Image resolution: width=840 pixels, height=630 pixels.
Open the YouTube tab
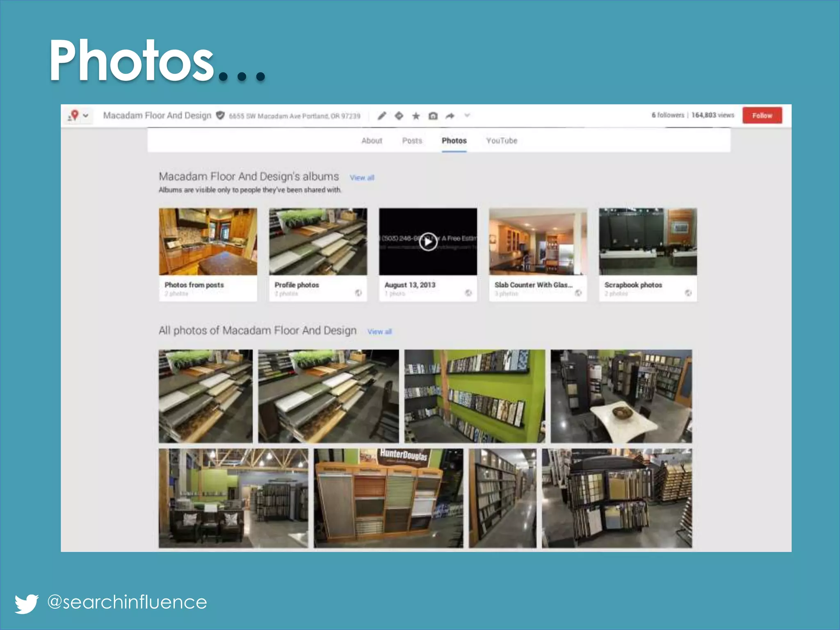[501, 141]
